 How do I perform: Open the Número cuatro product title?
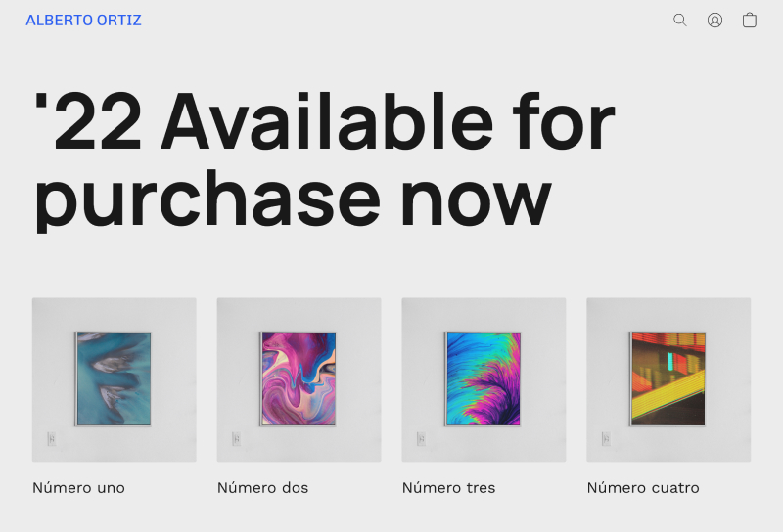click(642, 487)
